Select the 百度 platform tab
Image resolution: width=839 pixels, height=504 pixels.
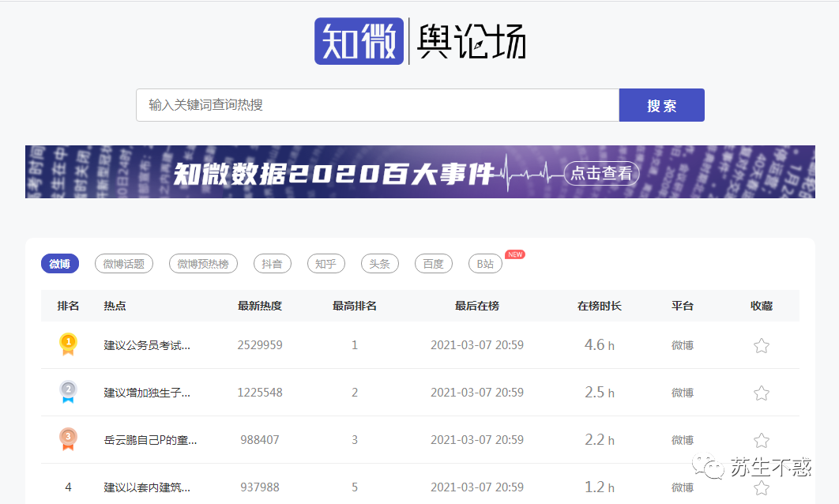[433, 264]
